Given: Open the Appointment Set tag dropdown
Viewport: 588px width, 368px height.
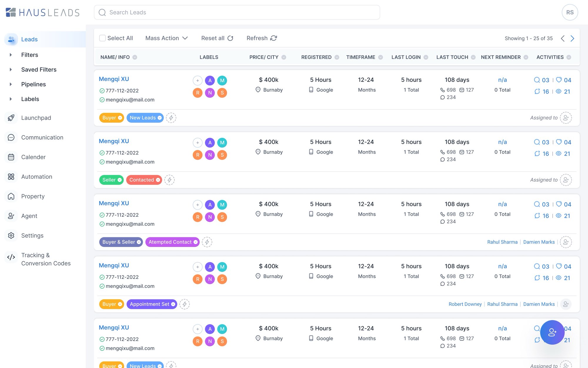Looking at the screenshot, I should (173, 304).
